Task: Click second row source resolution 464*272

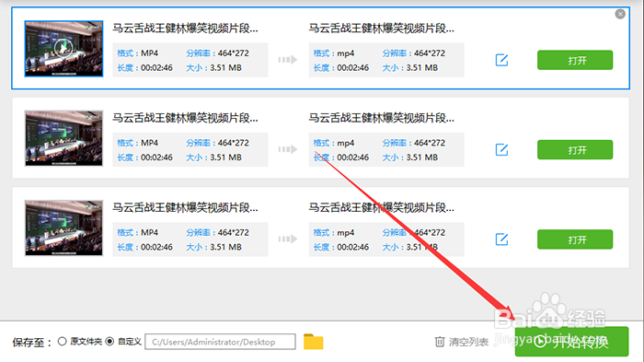Action: pos(234,143)
